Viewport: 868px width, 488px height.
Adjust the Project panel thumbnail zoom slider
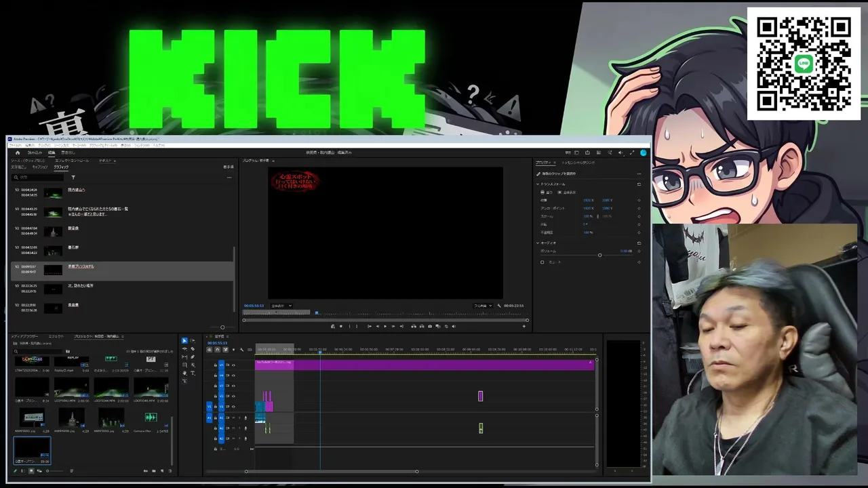click(x=47, y=471)
